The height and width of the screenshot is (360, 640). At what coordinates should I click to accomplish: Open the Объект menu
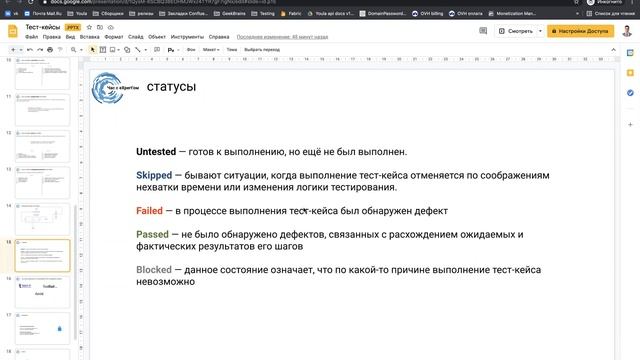pyautogui.click(x=157, y=37)
